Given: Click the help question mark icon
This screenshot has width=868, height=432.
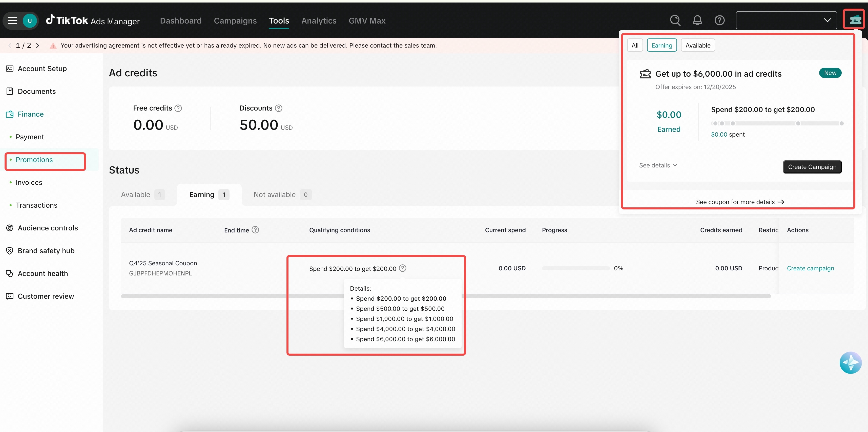Looking at the screenshot, I should 719,20.
